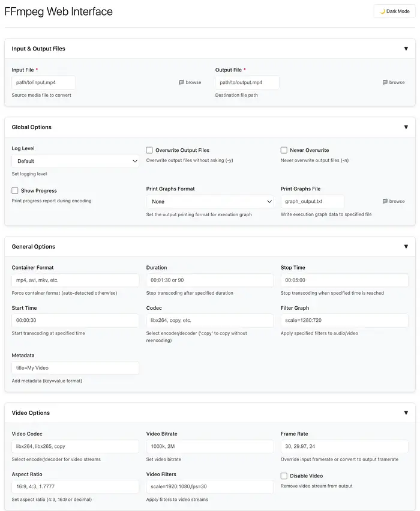Collapse the Input & Output Files section
Image resolution: width=420 pixels, height=511 pixels.
tap(406, 49)
